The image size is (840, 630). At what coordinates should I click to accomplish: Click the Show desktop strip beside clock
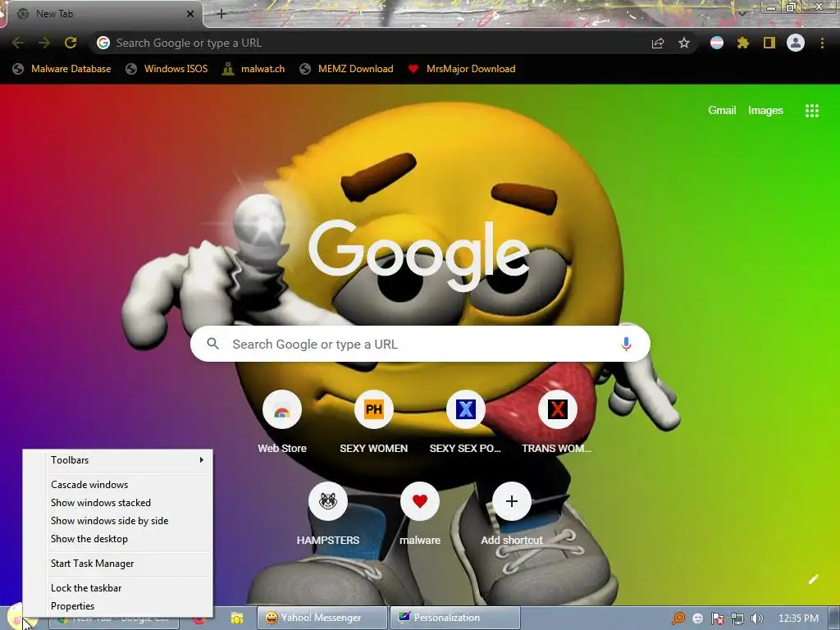click(x=833, y=619)
